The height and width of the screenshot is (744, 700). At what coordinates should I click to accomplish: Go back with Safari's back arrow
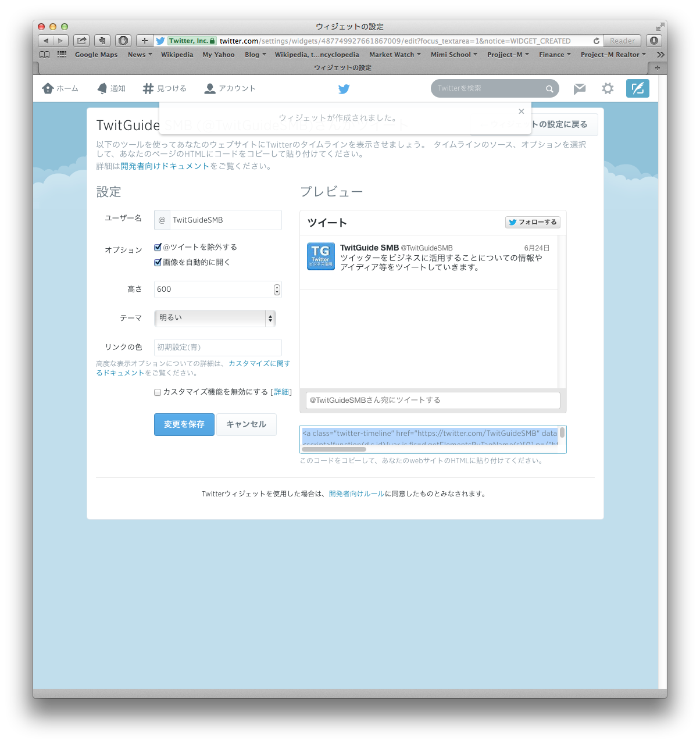tap(46, 41)
